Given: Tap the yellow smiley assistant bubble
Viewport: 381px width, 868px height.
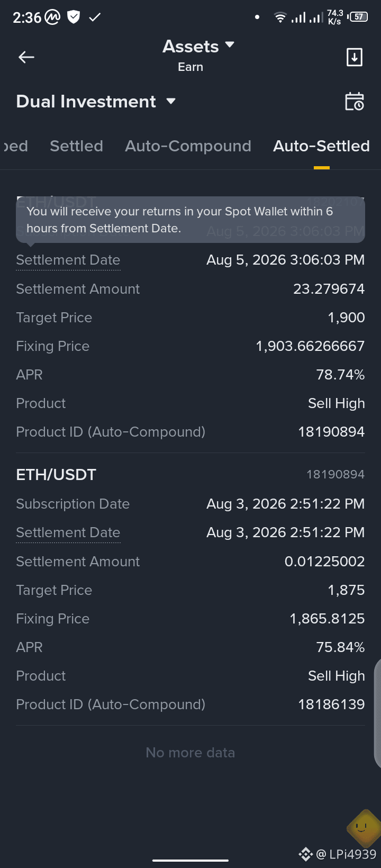Looking at the screenshot, I should [364, 828].
